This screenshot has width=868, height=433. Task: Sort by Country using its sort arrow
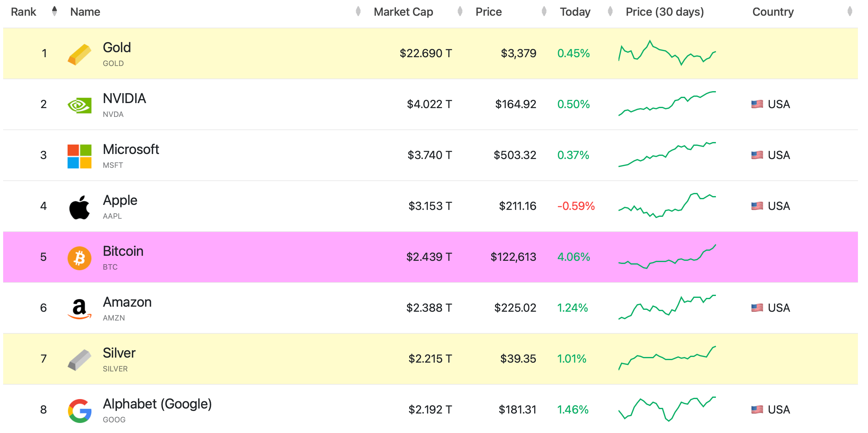[x=850, y=11]
